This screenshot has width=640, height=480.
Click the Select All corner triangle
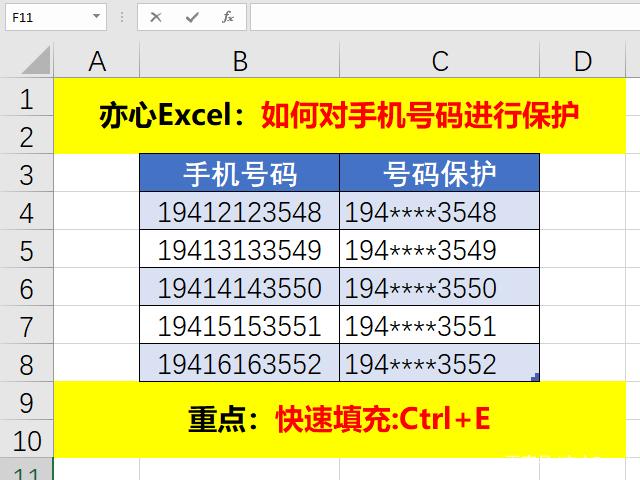(35, 61)
